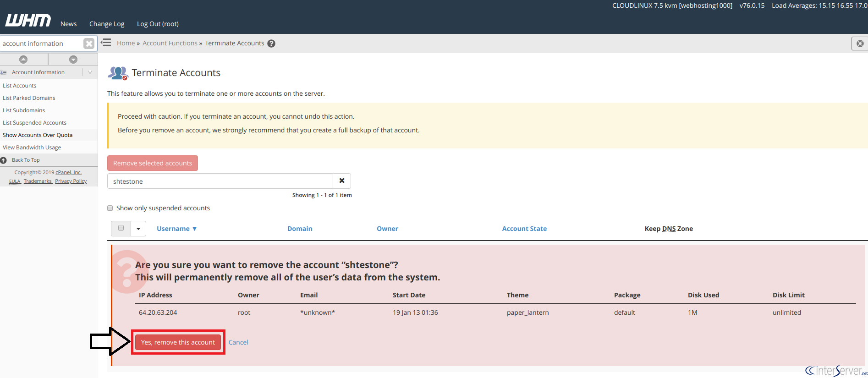This screenshot has height=378, width=868.
Task: Cancel the account removal
Action: (238, 342)
